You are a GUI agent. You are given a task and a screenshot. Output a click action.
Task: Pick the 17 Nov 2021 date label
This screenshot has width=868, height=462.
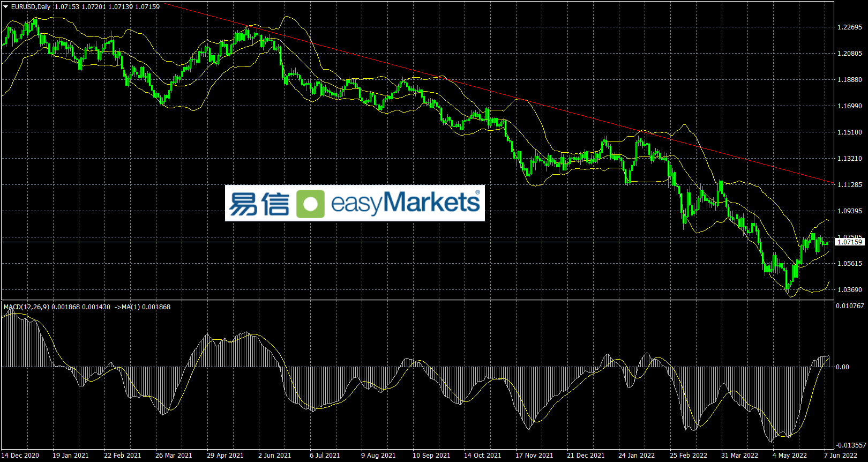(534, 456)
